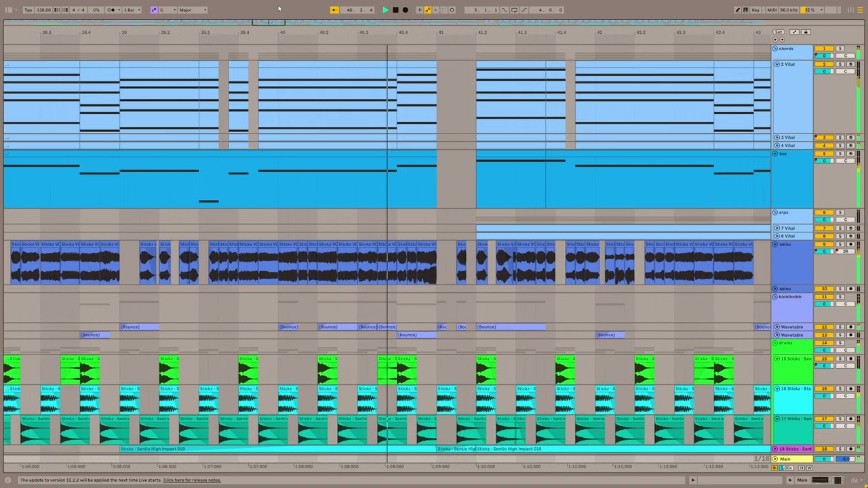Collapse the chords group track

pyautogui.click(x=775, y=49)
